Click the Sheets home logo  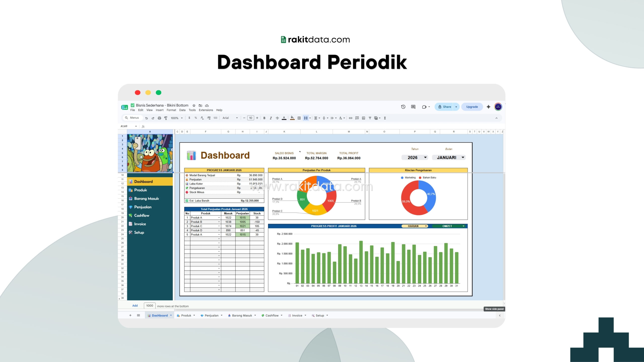click(125, 107)
